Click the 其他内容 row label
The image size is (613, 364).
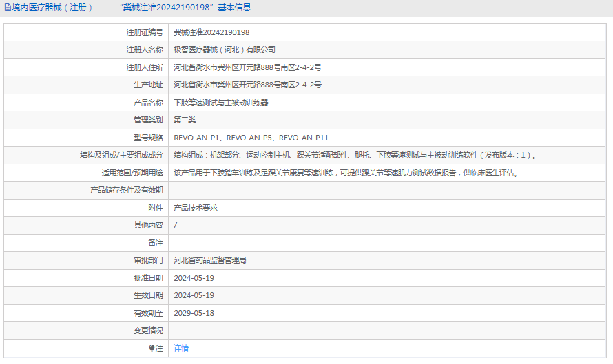[148, 225]
